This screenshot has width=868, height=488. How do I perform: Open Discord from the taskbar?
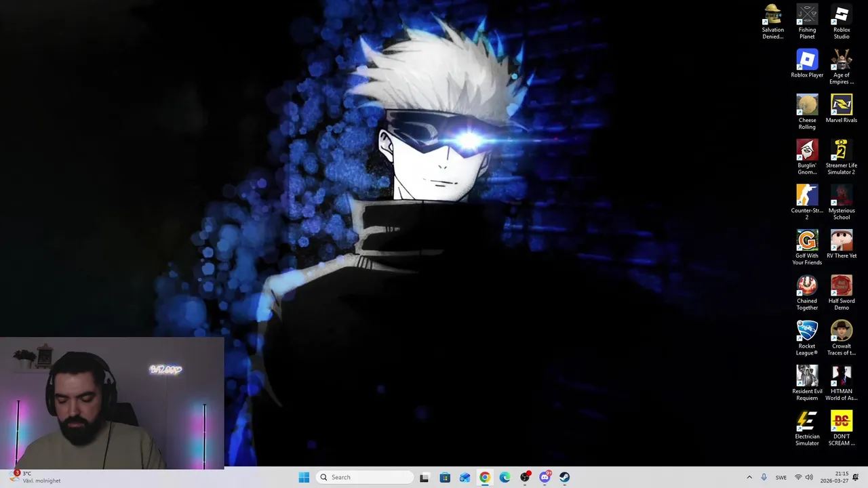coord(545,477)
